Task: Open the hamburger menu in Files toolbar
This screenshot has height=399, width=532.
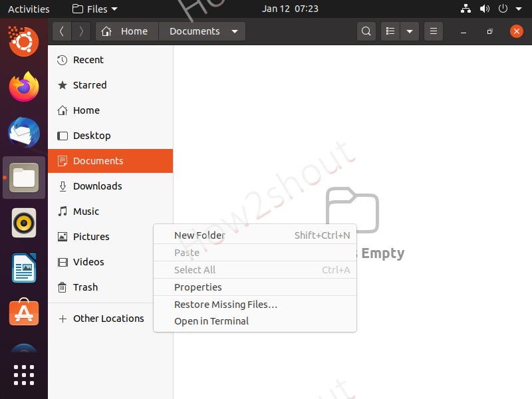Action: click(434, 31)
